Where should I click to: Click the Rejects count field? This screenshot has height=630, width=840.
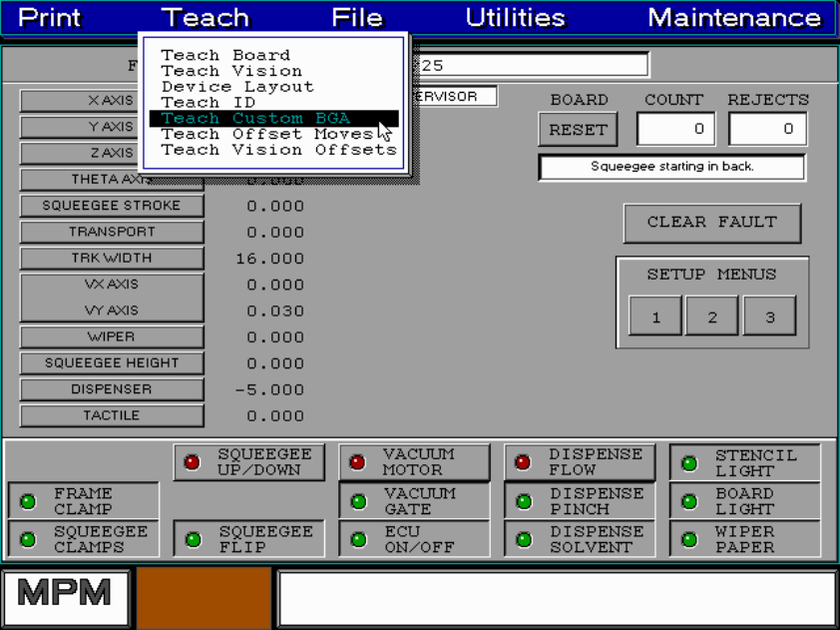pyautogui.click(x=767, y=129)
